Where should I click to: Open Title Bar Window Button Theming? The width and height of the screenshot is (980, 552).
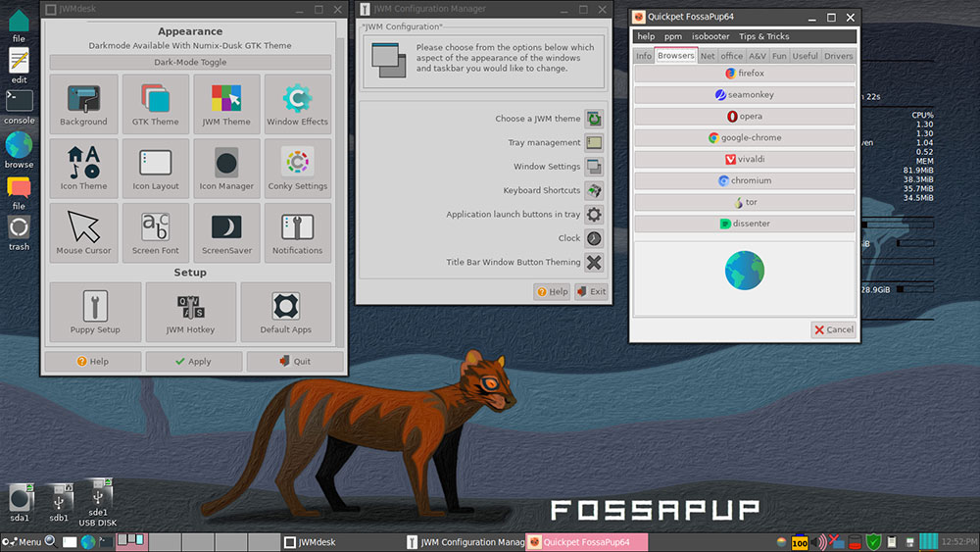click(x=594, y=262)
